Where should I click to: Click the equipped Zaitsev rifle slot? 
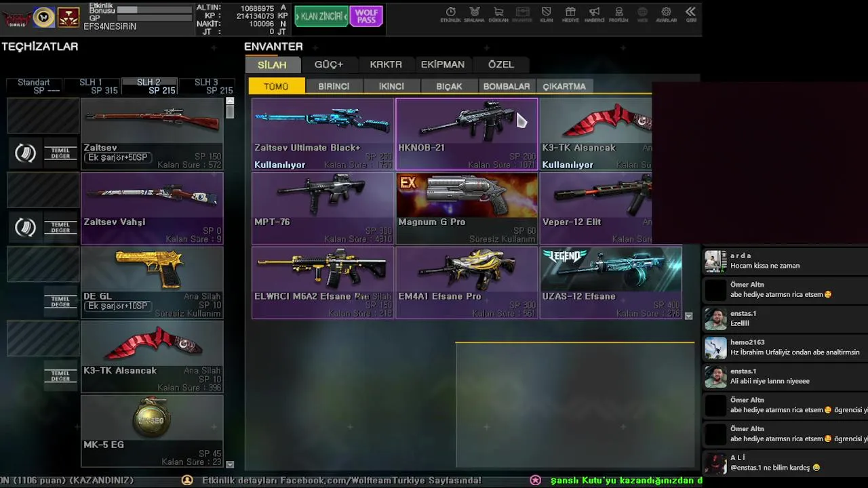[152, 134]
